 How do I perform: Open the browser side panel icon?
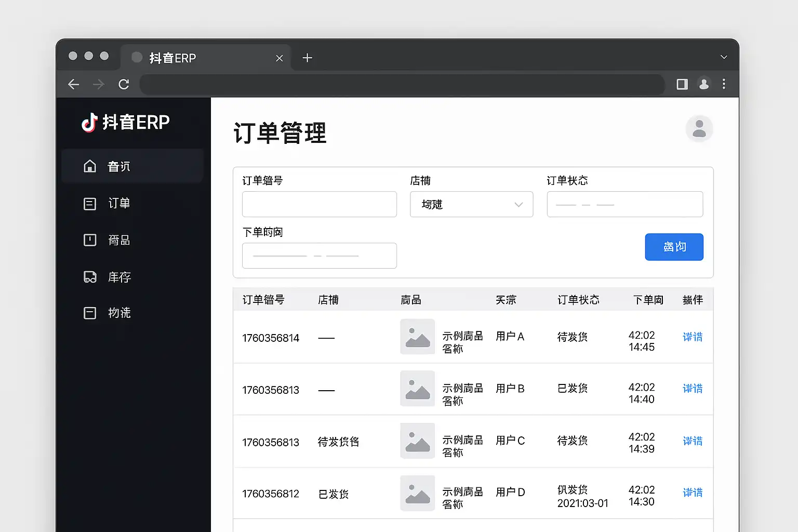682,84
